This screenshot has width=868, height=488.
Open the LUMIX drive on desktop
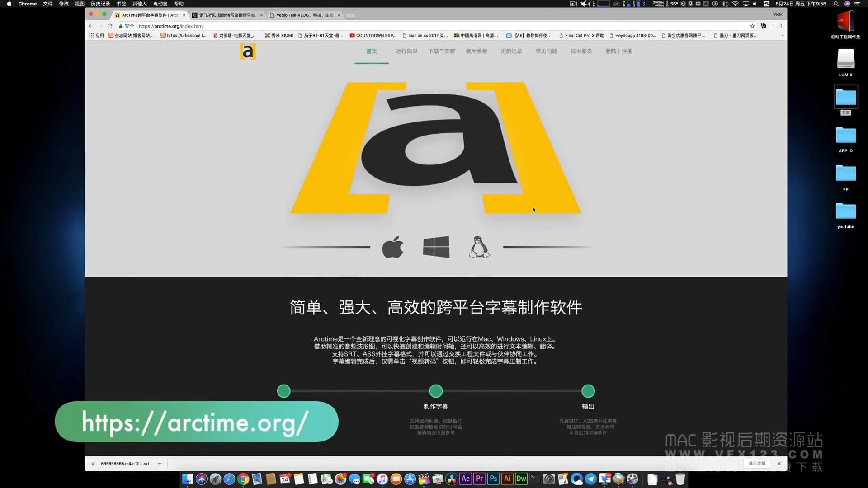(x=845, y=62)
